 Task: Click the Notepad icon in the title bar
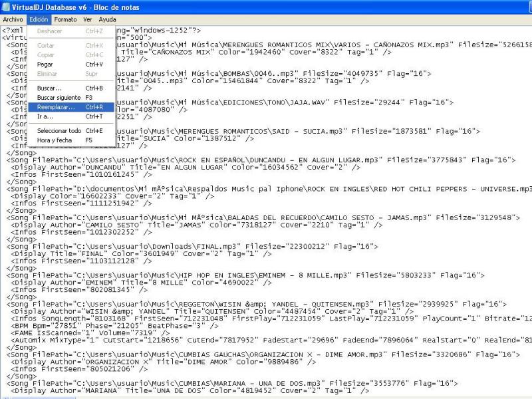tap(5, 7)
